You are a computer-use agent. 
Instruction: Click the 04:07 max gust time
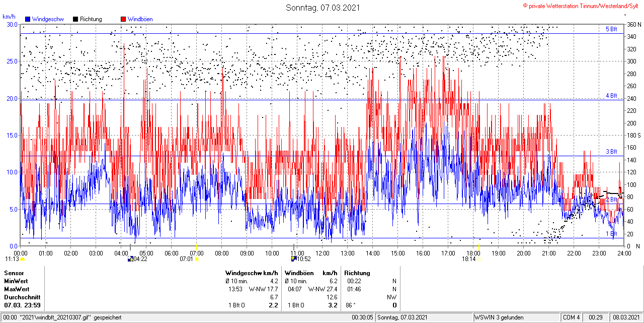pyautogui.click(x=294, y=289)
